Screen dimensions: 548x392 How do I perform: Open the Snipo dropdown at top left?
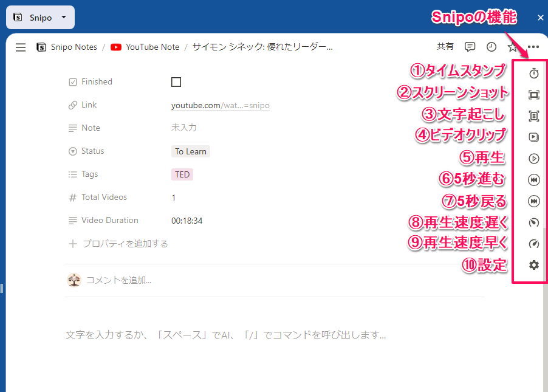(x=40, y=17)
